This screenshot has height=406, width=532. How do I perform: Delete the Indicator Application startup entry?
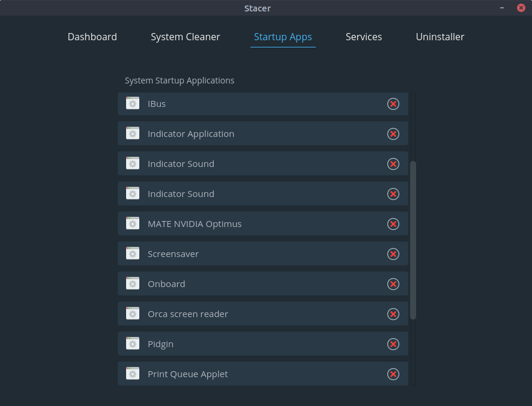(393, 134)
